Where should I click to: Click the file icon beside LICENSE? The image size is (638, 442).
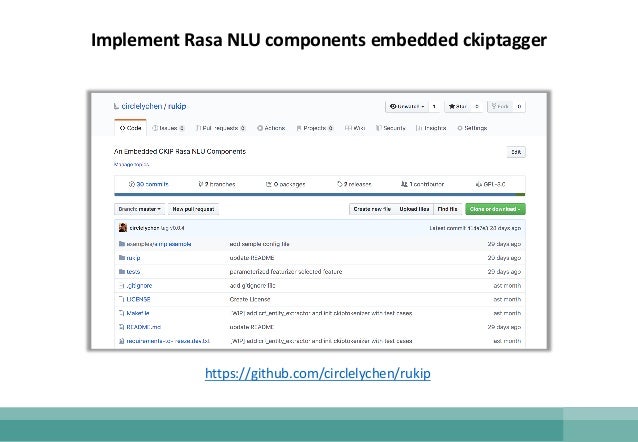121,299
